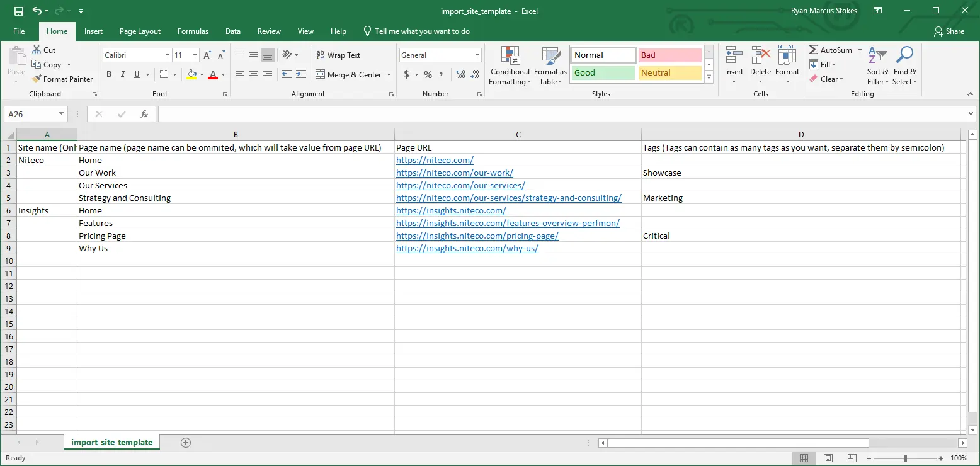Add a new sheet with plus icon

tap(185, 443)
